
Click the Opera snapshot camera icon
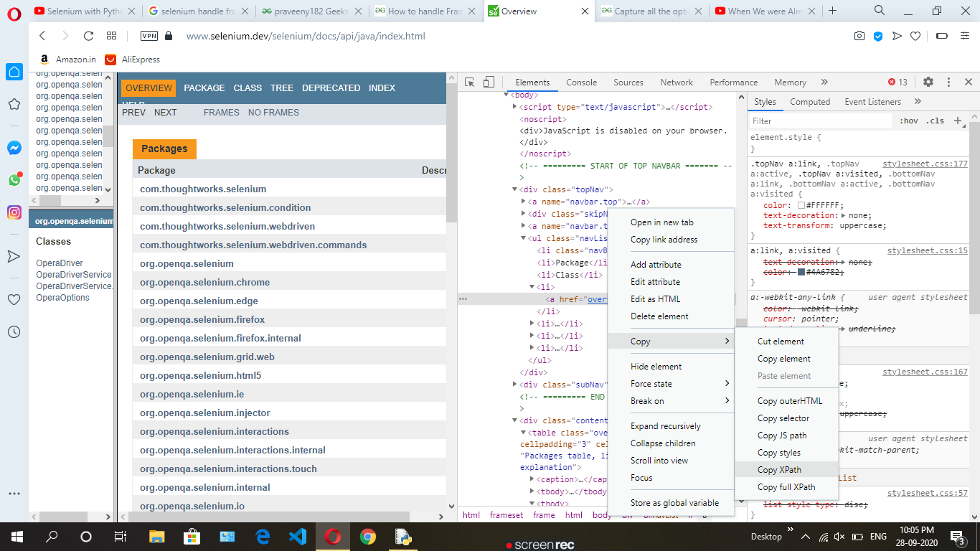(x=859, y=36)
